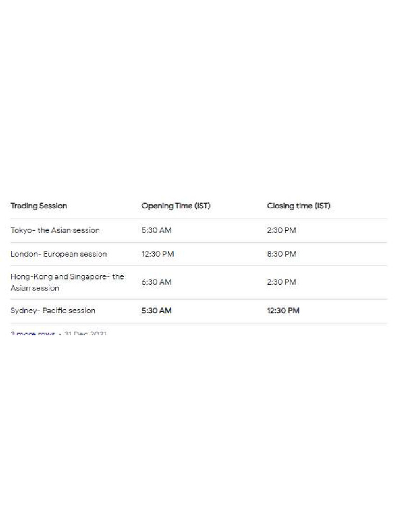Click Sydney's bold 5:30 AM opening time

click(156, 311)
